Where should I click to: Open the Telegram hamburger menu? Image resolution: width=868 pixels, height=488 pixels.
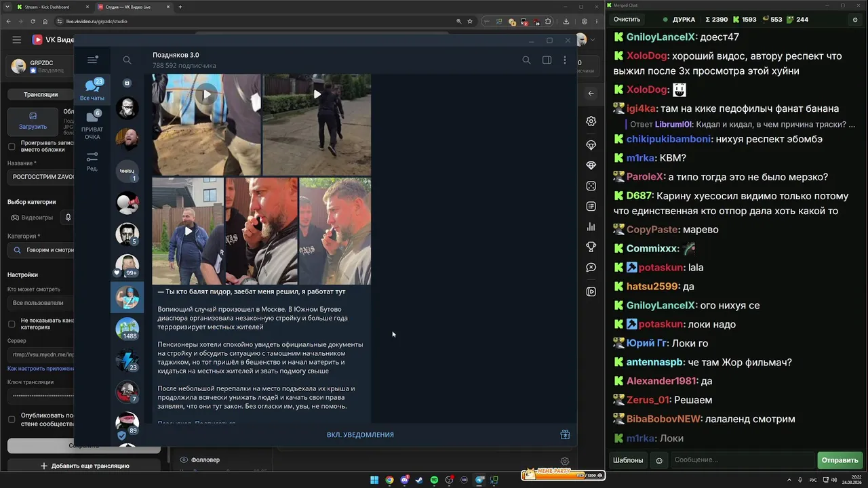(x=92, y=60)
